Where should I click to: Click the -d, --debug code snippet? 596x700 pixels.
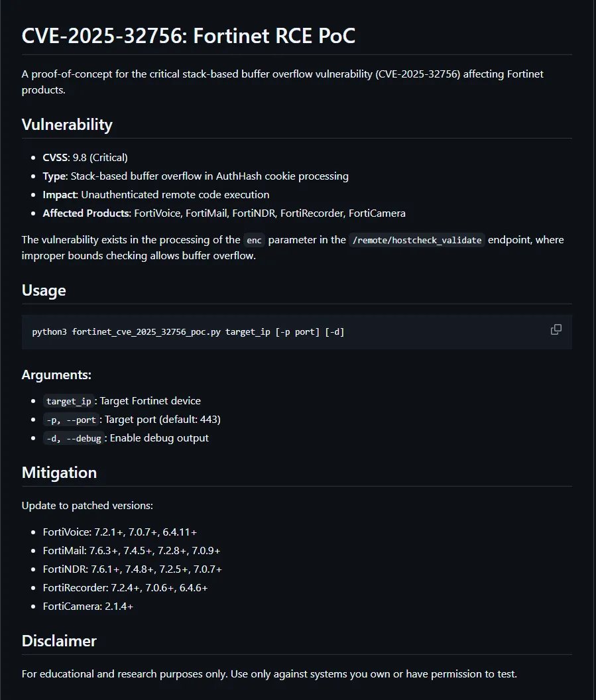click(x=73, y=438)
